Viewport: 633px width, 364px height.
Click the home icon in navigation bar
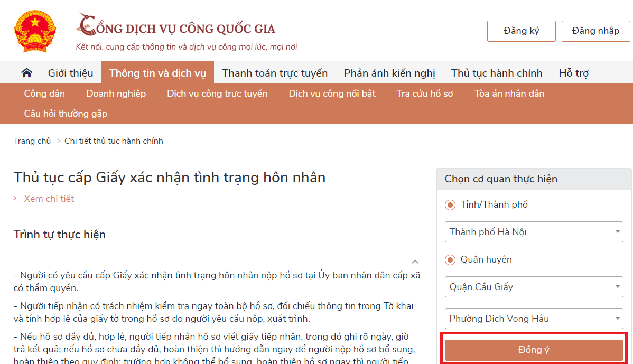tap(26, 73)
